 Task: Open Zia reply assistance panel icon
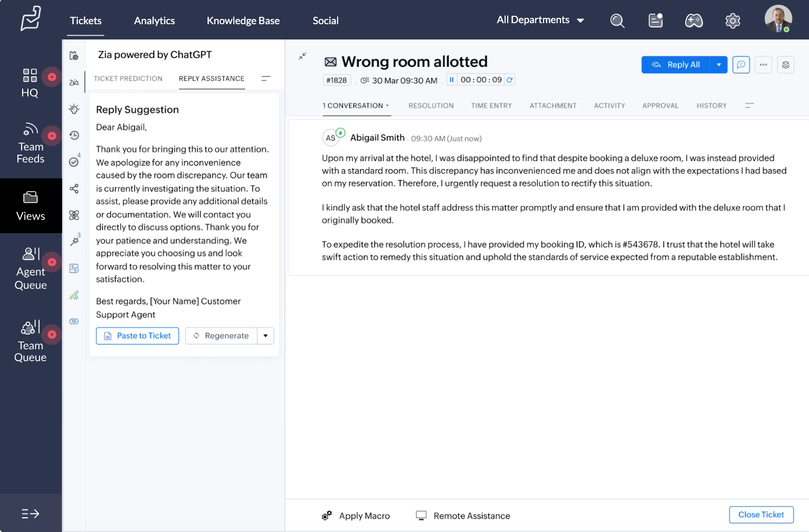click(74, 82)
